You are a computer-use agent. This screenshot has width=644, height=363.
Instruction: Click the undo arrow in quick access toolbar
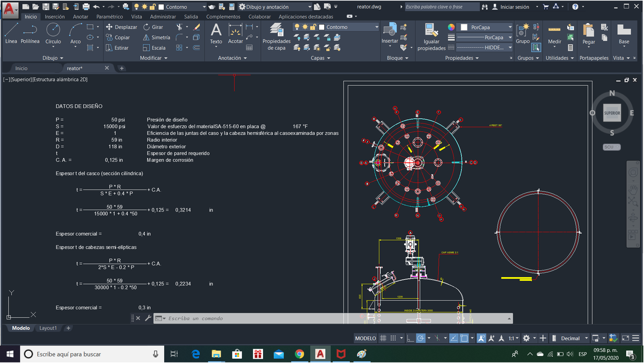pyautogui.click(x=96, y=7)
